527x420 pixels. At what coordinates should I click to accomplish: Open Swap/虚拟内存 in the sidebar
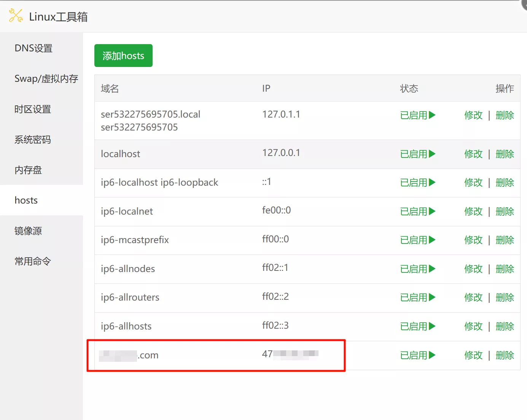[46, 79]
